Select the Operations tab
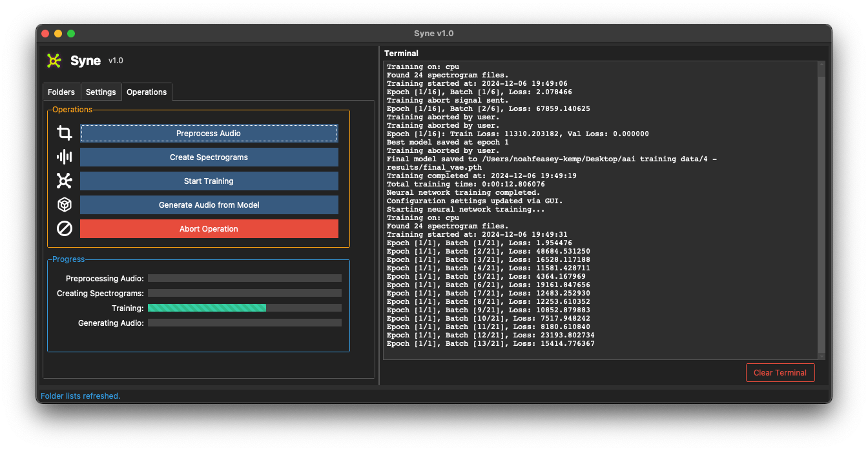868x451 pixels. pyautogui.click(x=147, y=92)
